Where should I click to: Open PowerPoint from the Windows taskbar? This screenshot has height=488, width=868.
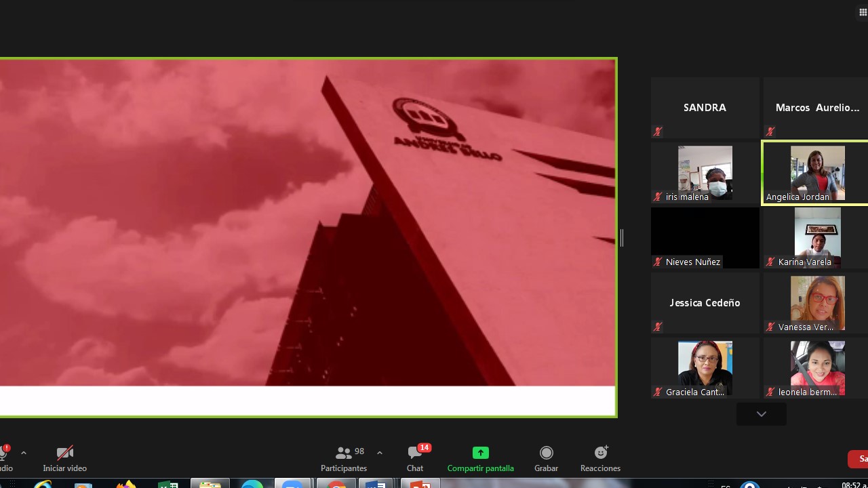(420, 485)
